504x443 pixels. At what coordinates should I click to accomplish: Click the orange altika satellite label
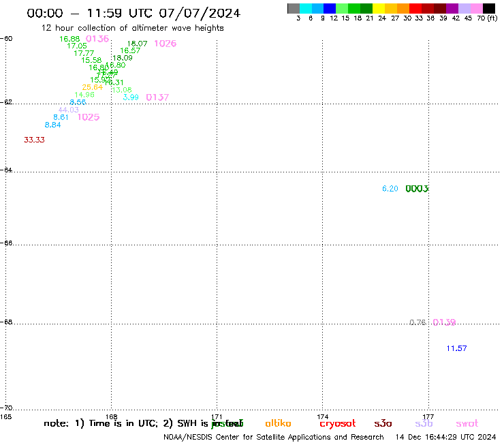[278, 423]
